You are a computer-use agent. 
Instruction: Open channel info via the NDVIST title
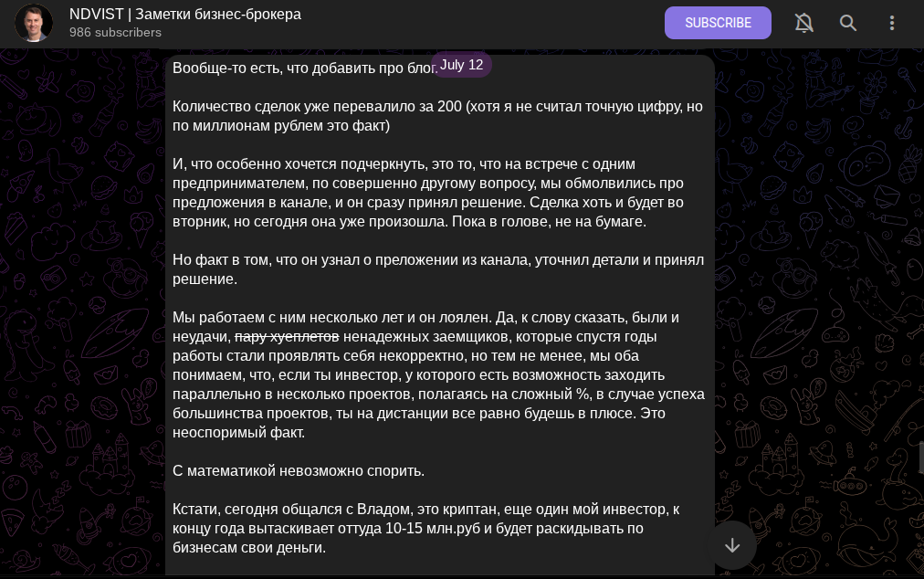point(185,14)
